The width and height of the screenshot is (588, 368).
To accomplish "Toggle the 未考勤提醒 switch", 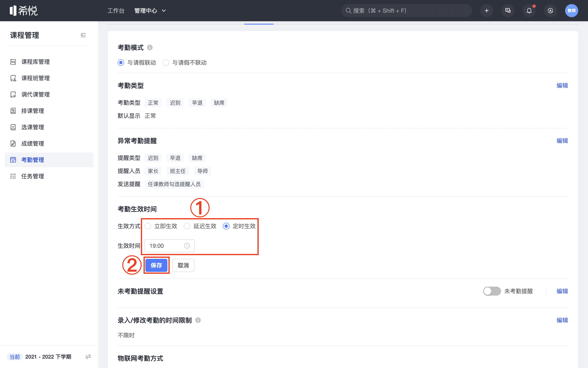I will coord(492,291).
